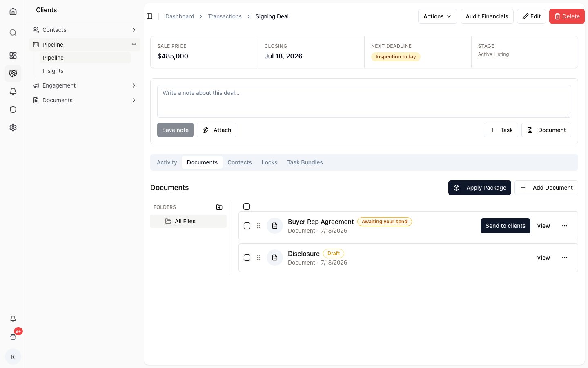Switch to the Contacts tab
Viewport: 588px width, 368px height.
240,162
